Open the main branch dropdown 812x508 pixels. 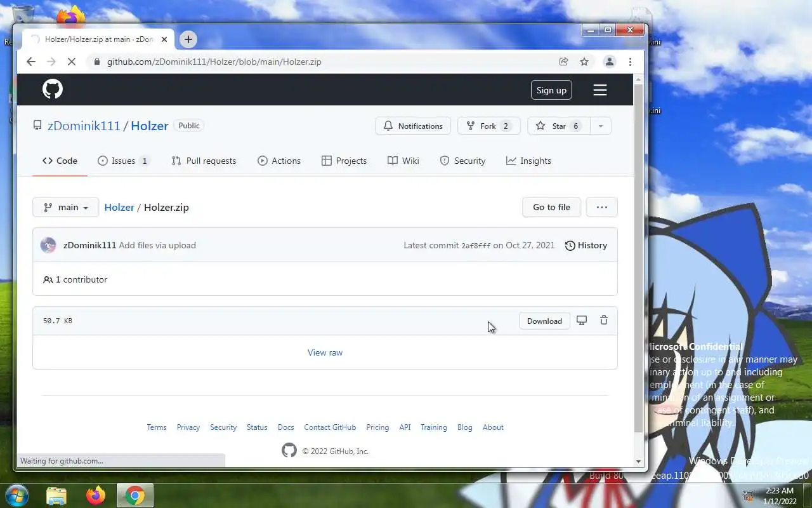pyautogui.click(x=66, y=207)
